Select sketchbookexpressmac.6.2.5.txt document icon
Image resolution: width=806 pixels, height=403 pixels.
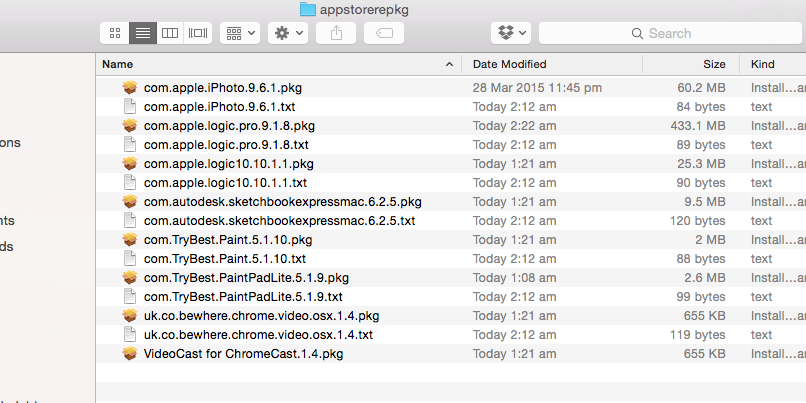point(130,221)
